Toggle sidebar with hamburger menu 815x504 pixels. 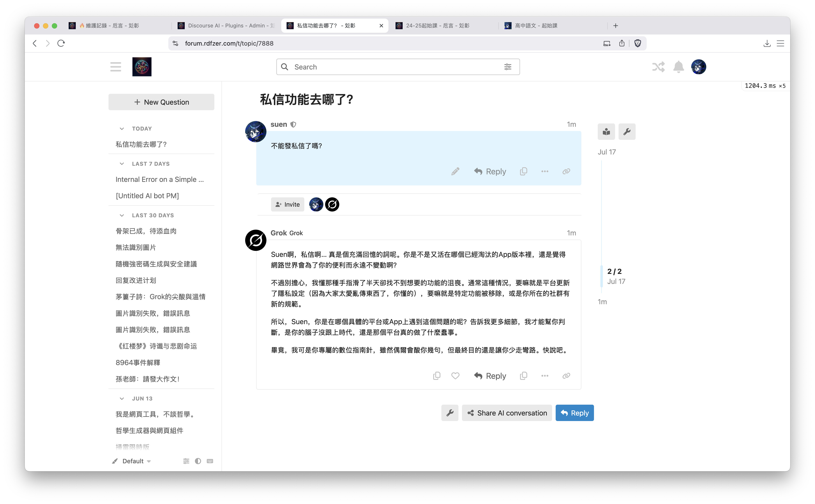(x=115, y=67)
